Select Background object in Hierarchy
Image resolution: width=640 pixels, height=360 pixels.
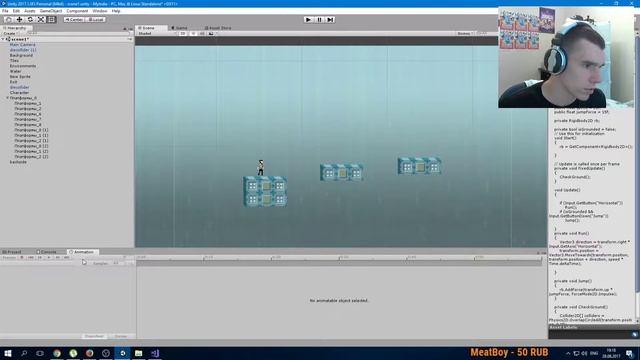tap(21, 55)
